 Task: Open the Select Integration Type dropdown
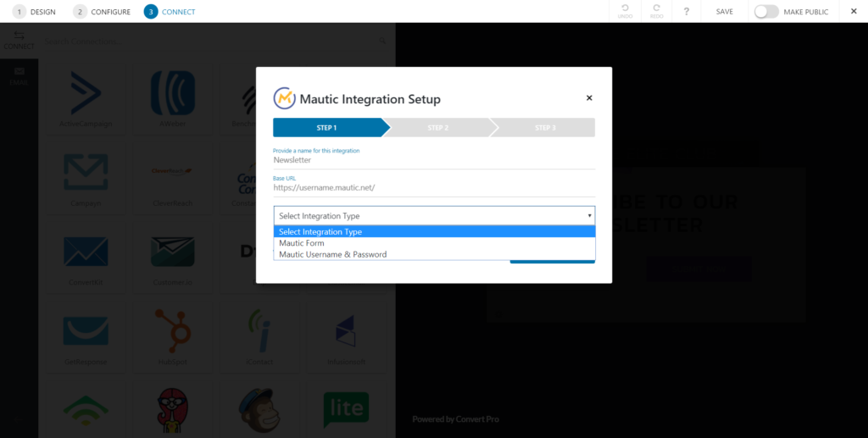[435, 216]
